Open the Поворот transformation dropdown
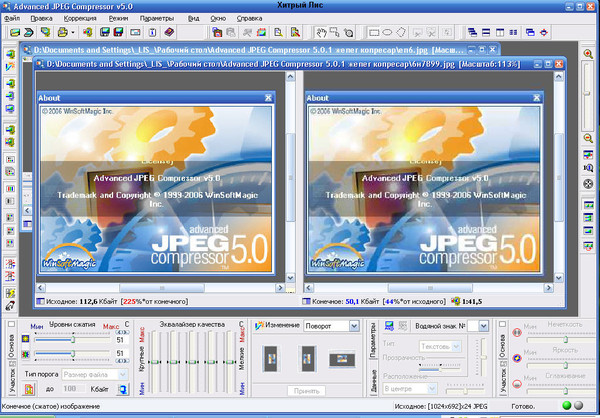600x418 pixels. (354, 326)
